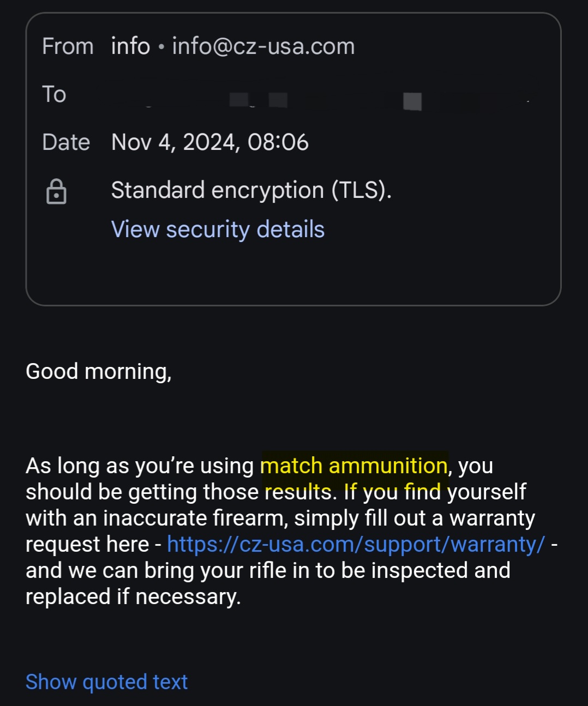Click the date Nov 4, 2024, 08:06

click(209, 142)
